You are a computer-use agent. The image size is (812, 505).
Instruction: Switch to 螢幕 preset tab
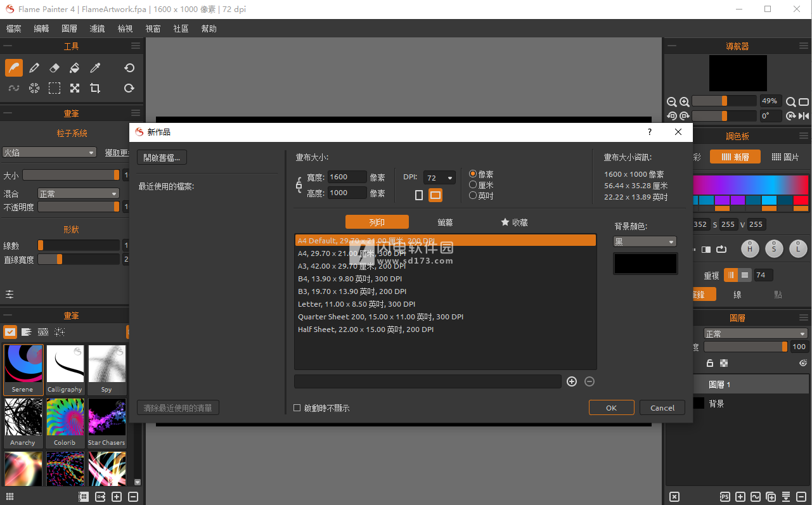(445, 222)
